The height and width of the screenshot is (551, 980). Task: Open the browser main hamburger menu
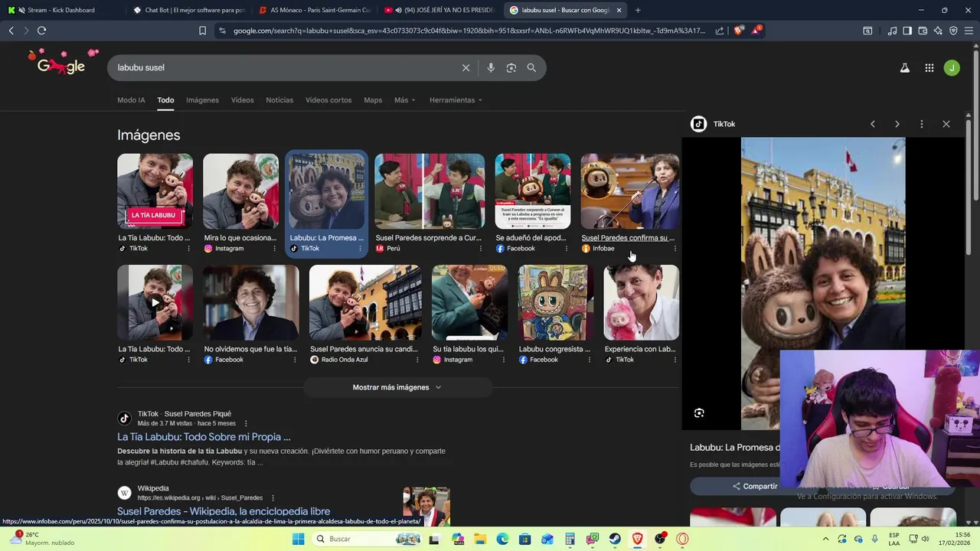(969, 31)
